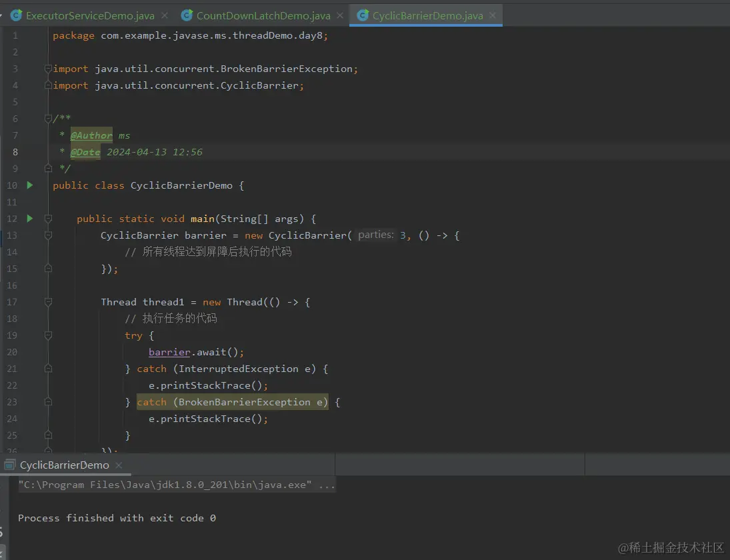Select the CyclicBarrierDemo run tab

click(64, 465)
